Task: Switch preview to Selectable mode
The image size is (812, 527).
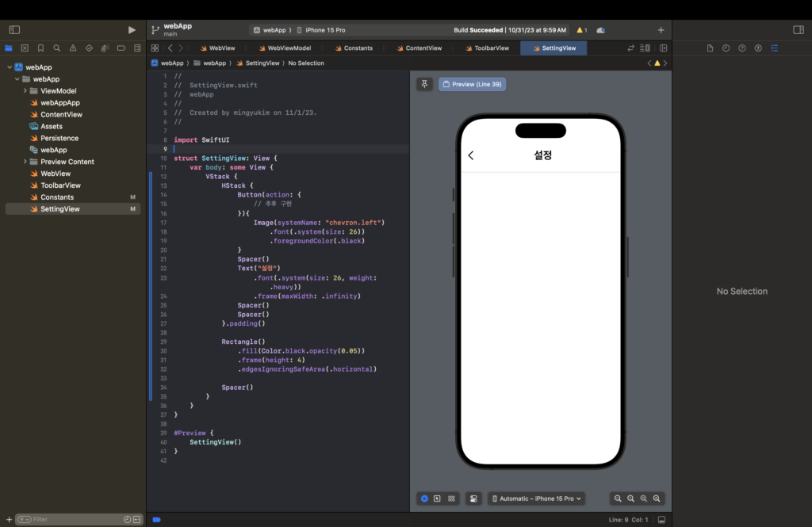Action: tap(438, 498)
